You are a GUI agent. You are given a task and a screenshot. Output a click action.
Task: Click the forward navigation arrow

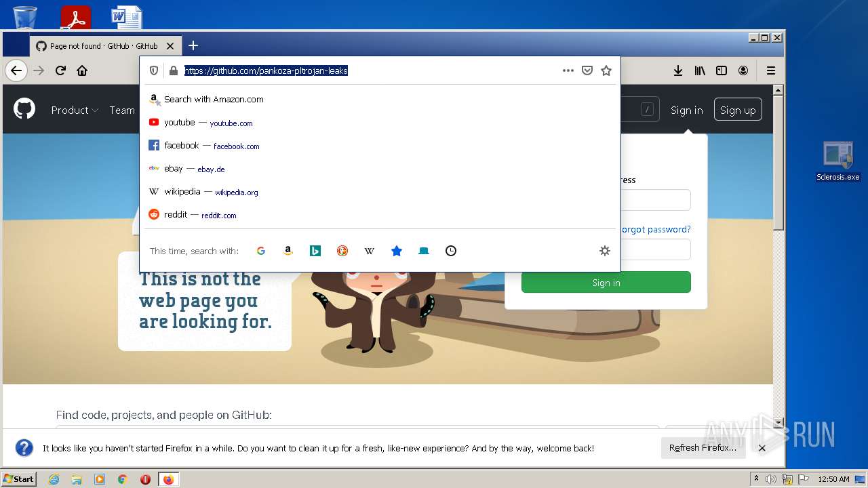coord(39,70)
